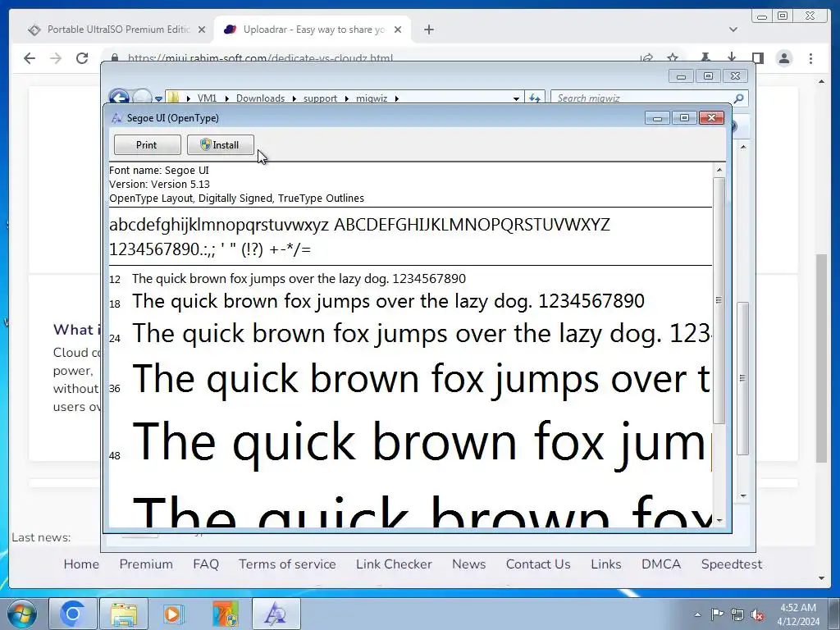Open Windows Explorer from taskbar
The image size is (840, 630).
click(x=124, y=614)
